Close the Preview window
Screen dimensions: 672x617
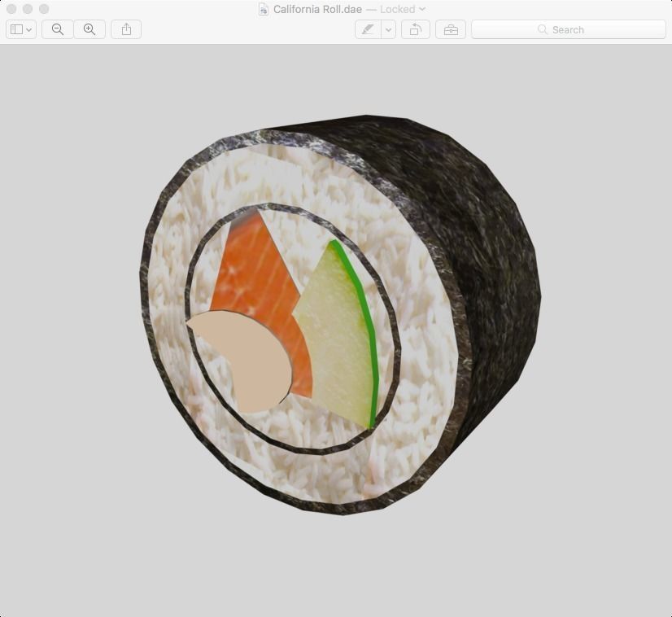(11, 9)
